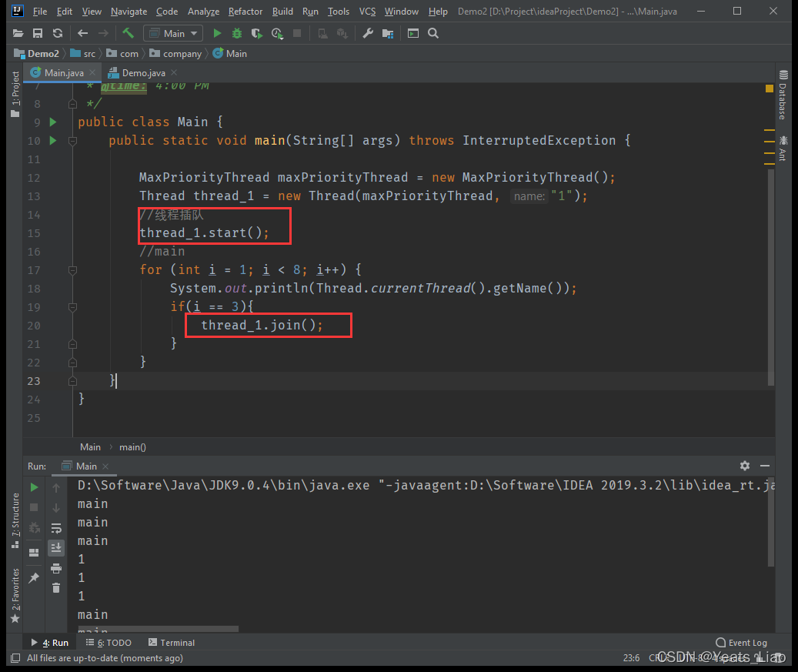Toggle scroll to end of console
This screenshot has width=798, height=672.
pos(56,548)
